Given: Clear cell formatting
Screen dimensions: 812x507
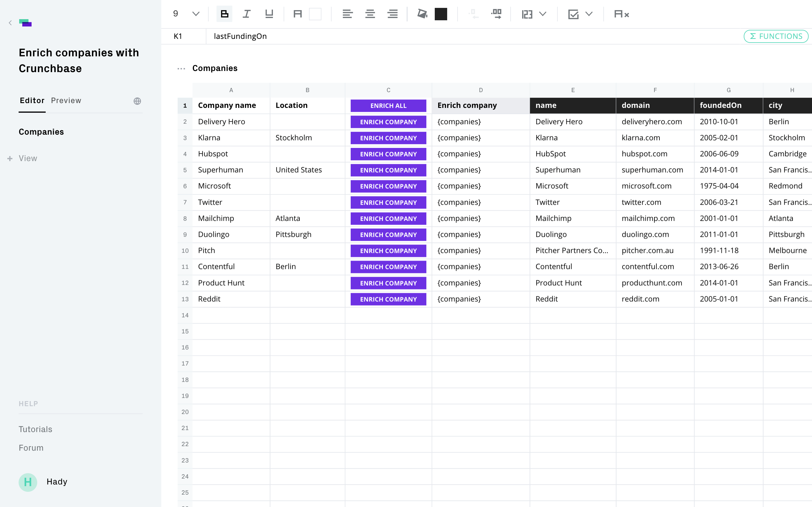Looking at the screenshot, I should [x=621, y=14].
